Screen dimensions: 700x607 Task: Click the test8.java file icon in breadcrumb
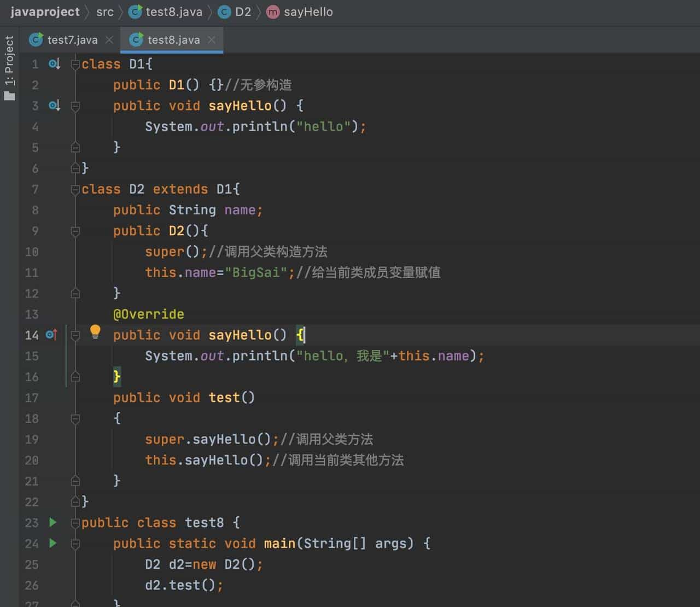pyautogui.click(x=135, y=12)
